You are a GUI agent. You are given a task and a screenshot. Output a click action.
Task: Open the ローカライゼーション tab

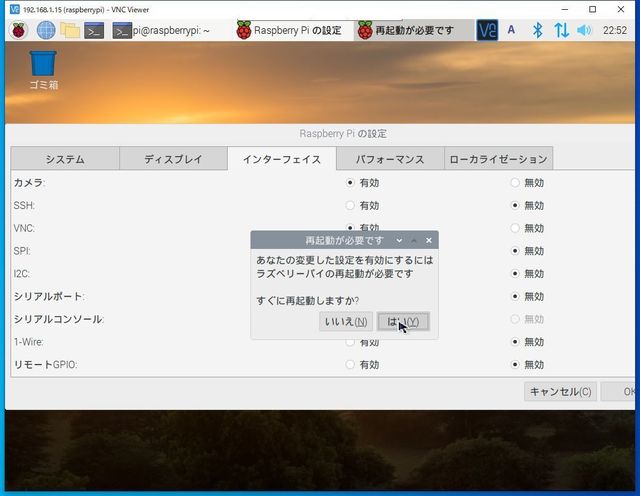pyautogui.click(x=498, y=159)
